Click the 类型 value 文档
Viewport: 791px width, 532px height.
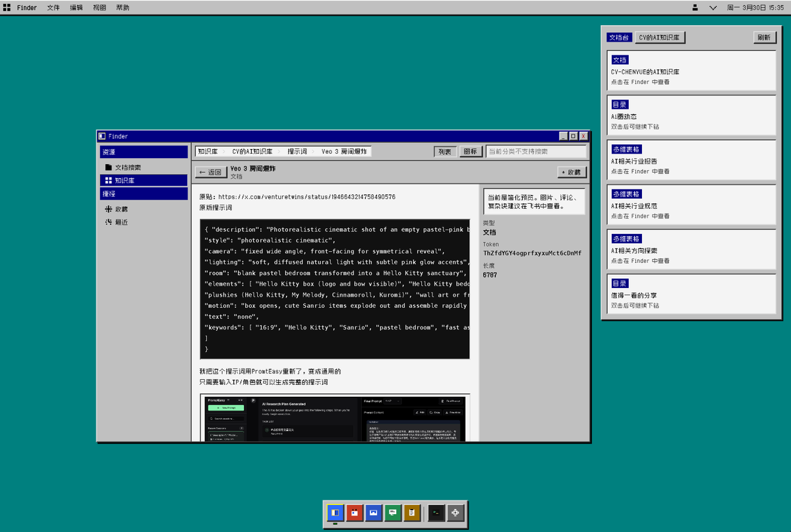(490, 232)
